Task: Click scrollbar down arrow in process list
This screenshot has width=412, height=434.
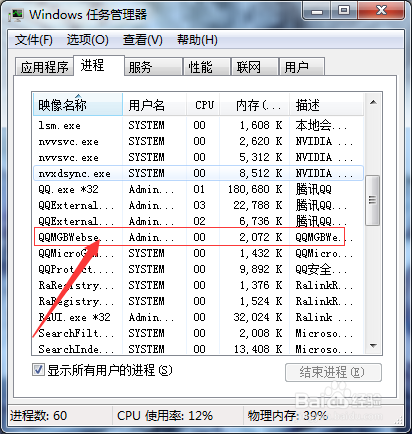Action: [373, 346]
